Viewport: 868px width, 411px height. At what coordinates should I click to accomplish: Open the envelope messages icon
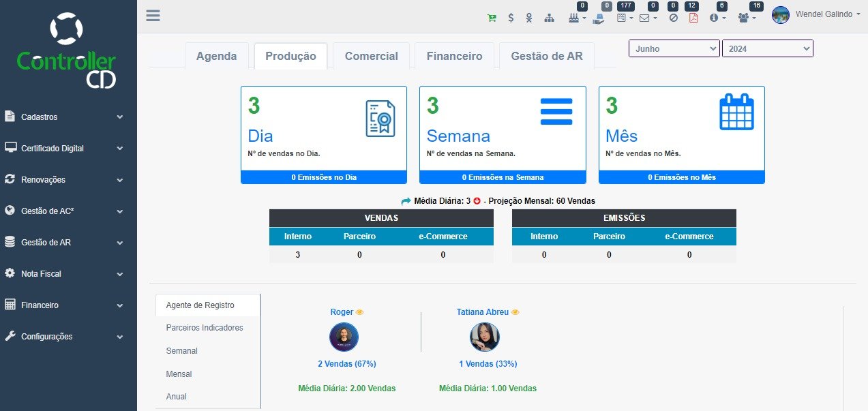click(x=644, y=18)
